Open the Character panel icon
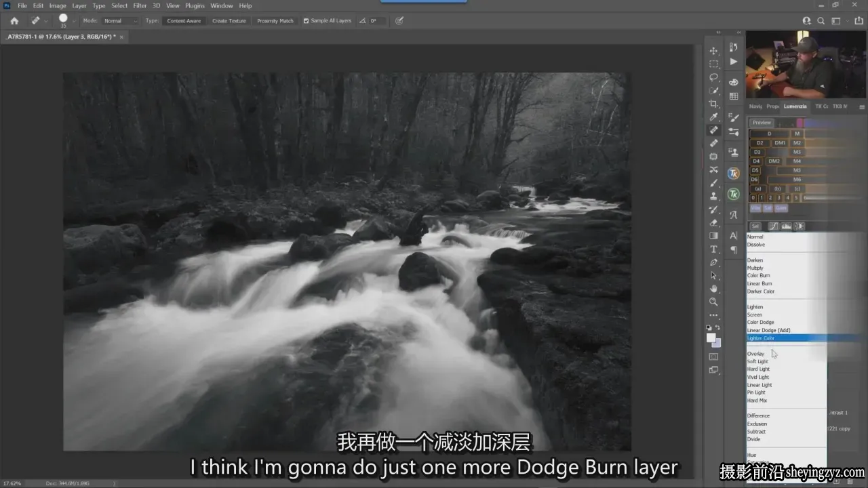 (x=733, y=235)
